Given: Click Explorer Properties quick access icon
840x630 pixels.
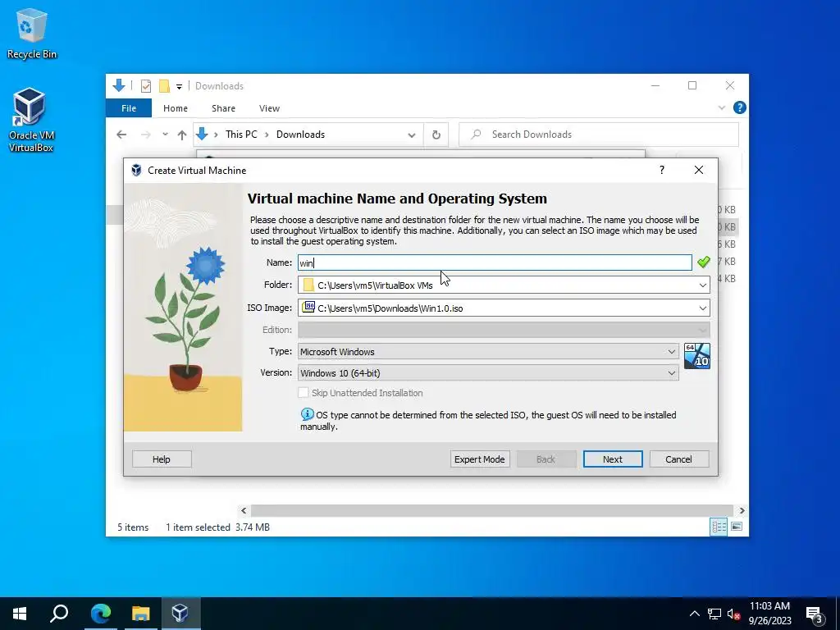Looking at the screenshot, I should 146,85.
